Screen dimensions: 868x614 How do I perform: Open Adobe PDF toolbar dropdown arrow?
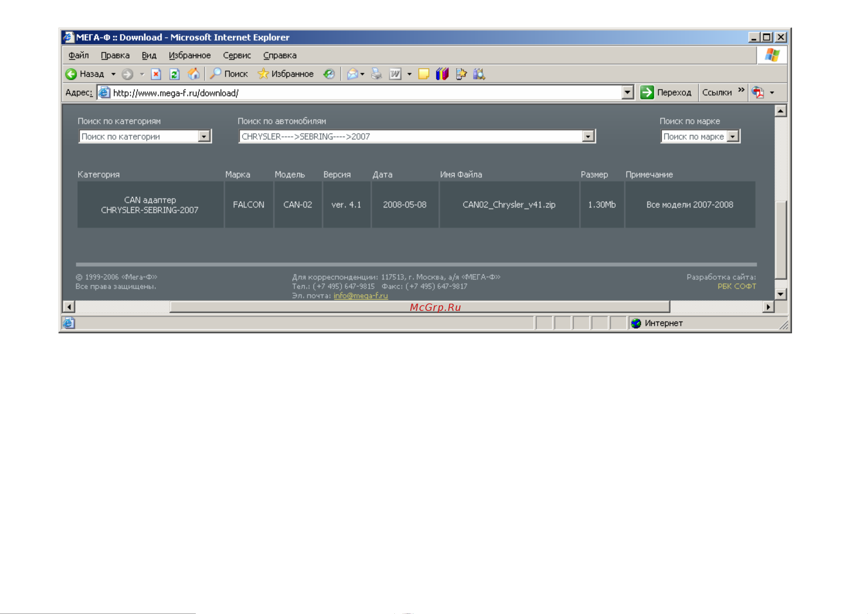[x=772, y=93]
